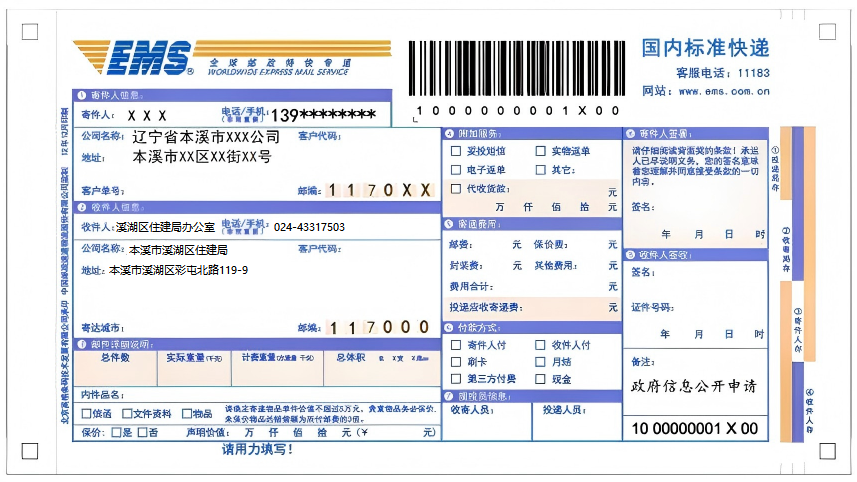Click the section 7 揽投员信息 header
The height and width of the screenshot is (482, 857).
coord(532,396)
